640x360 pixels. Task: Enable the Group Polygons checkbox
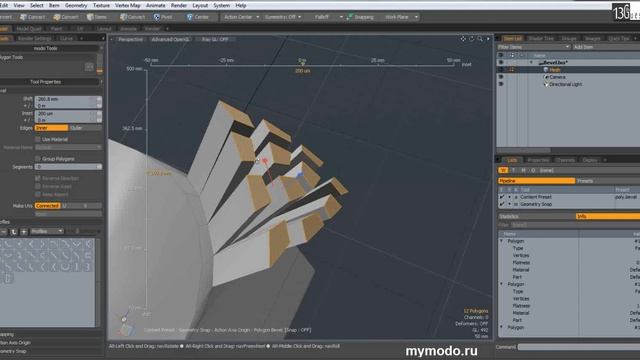(38, 159)
